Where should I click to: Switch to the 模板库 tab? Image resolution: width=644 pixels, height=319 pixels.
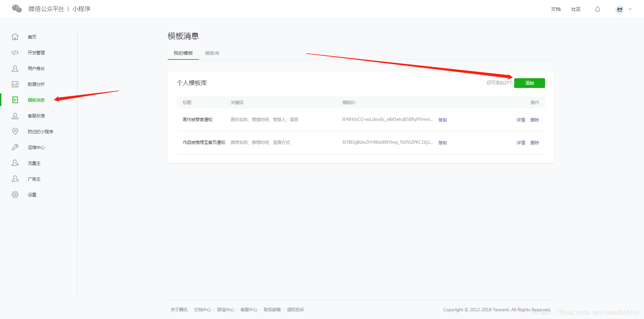pos(212,53)
